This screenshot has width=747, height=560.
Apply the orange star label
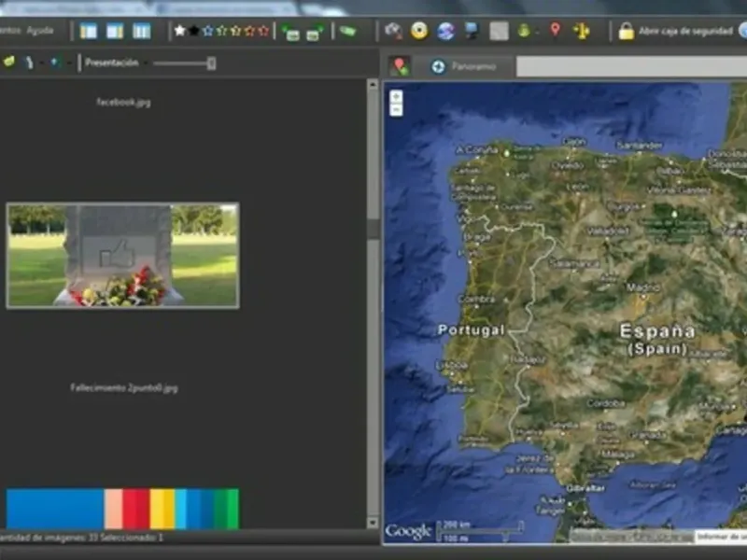point(249,31)
